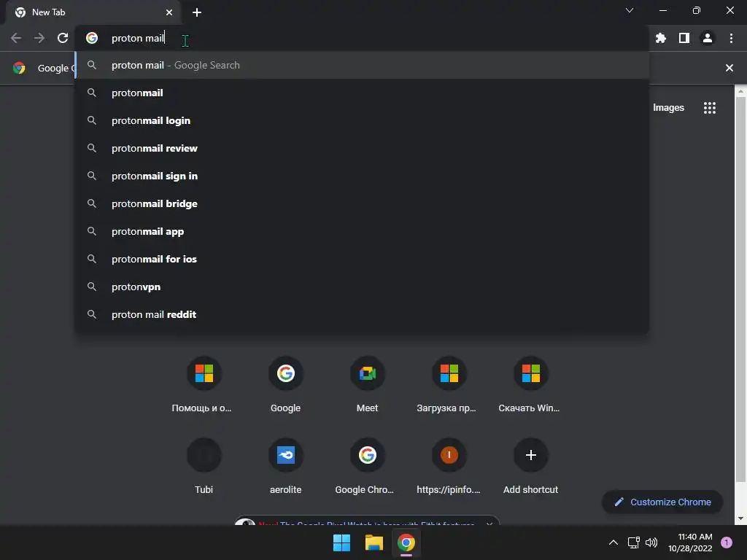
Task: Open the 'Скачать Win...' shortcut
Action: coord(531,385)
